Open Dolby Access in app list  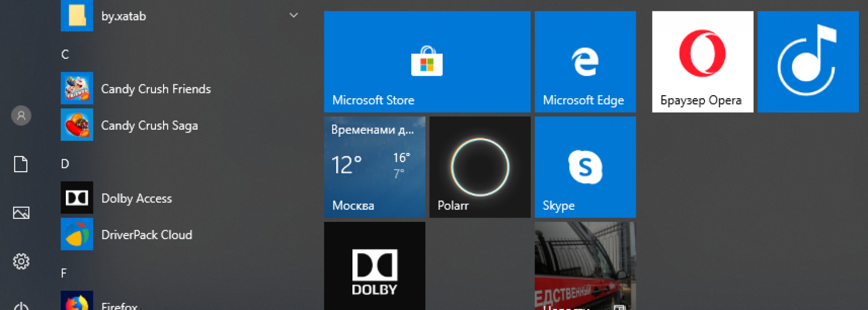coord(136,198)
